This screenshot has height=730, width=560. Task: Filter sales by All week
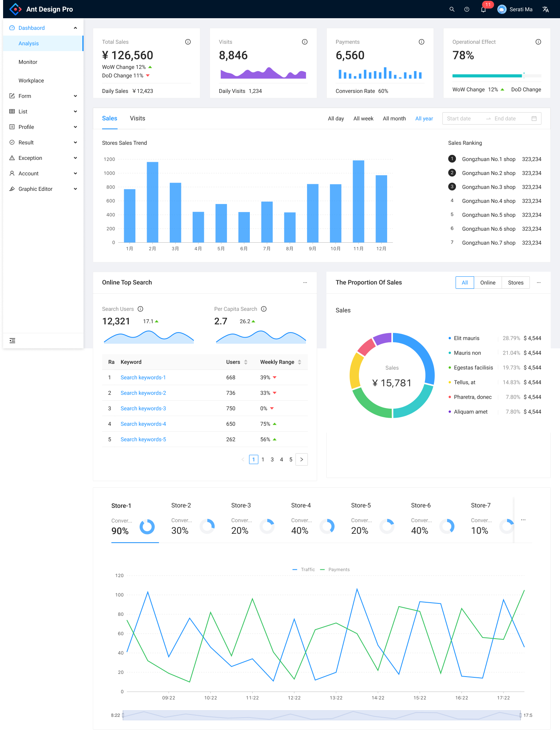[363, 118]
